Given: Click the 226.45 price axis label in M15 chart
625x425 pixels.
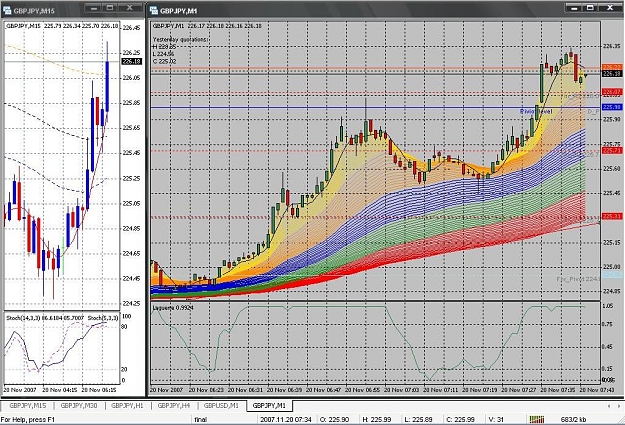Looking at the screenshot, I should 132,28.
